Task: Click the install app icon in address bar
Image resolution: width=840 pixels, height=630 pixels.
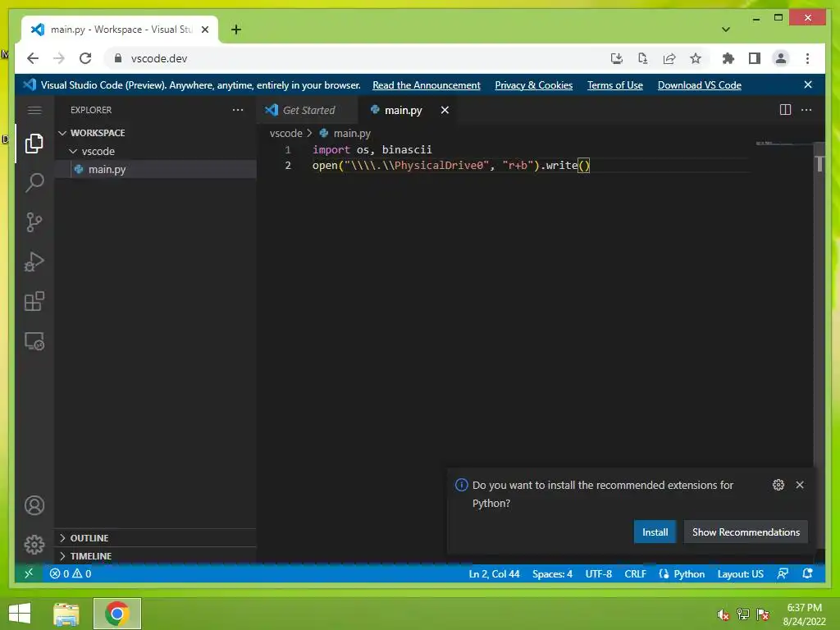Action: pyautogui.click(x=617, y=58)
